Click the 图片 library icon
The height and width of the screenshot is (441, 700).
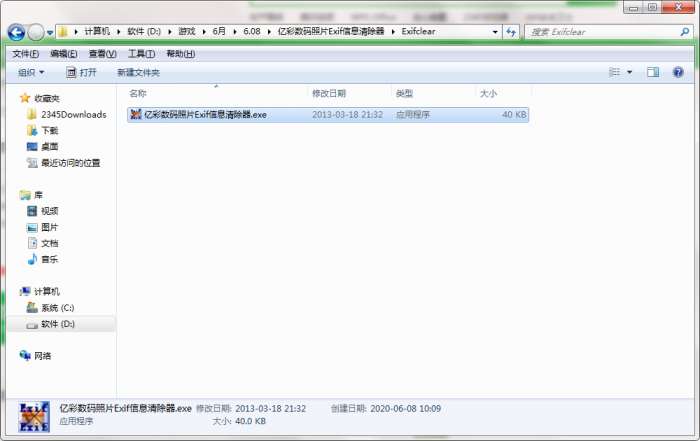32,227
